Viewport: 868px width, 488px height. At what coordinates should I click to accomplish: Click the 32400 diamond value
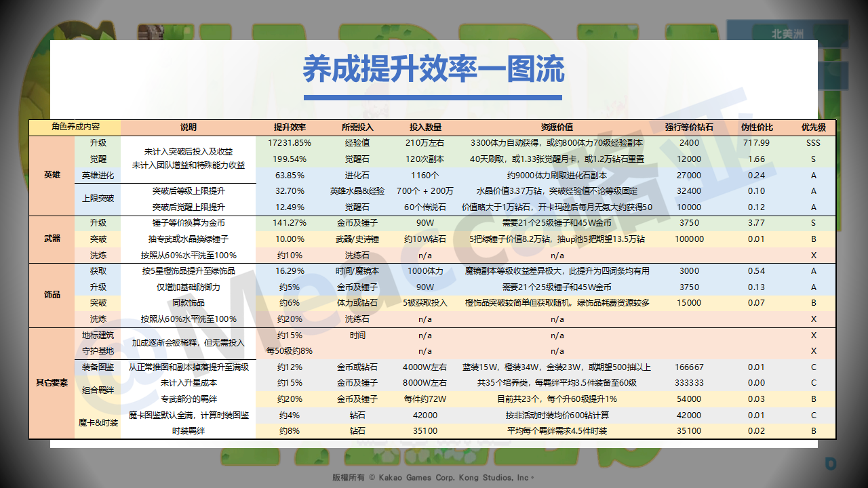689,191
